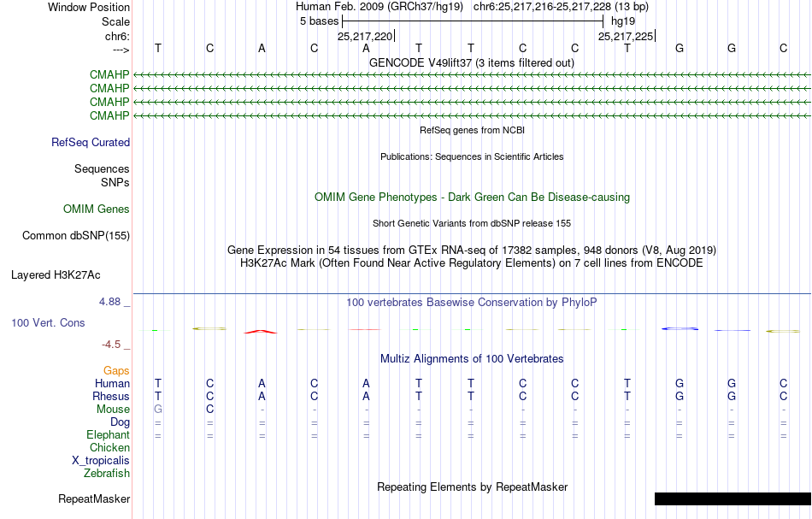Click the Human species label

click(112, 383)
